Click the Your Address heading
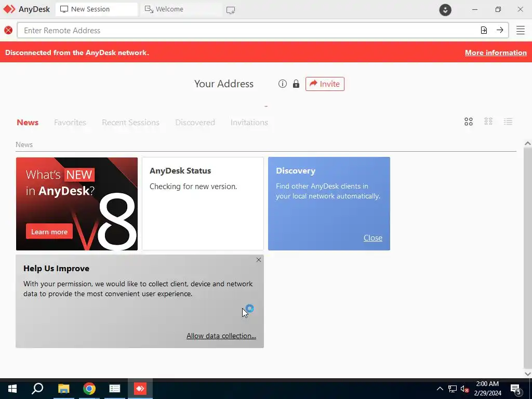532x399 pixels. click(x=223, y=84)
